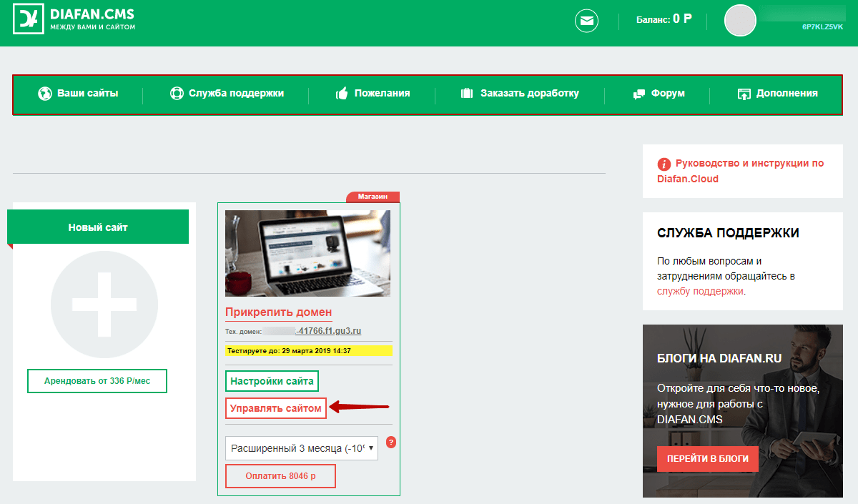Open the messages envelope icon
Image resolution: width=858 pixels, height=504 pixels.
click(x=586, y=20)
